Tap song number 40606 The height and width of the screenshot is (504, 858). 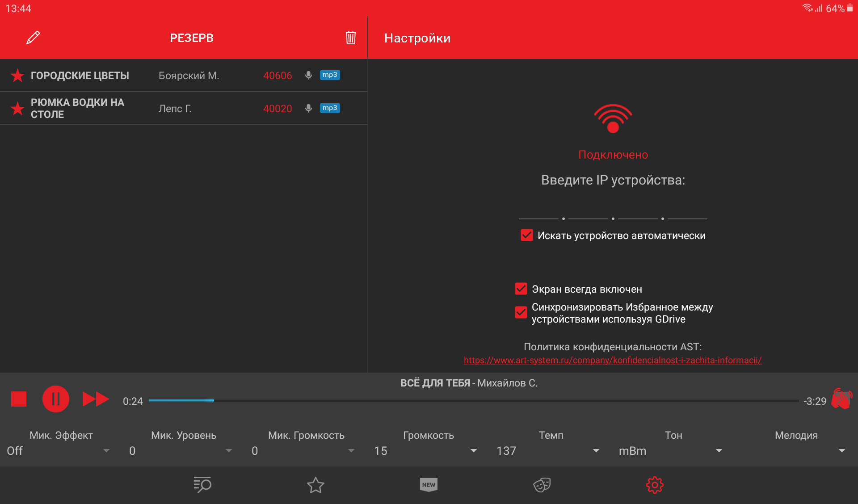[278, 76]
